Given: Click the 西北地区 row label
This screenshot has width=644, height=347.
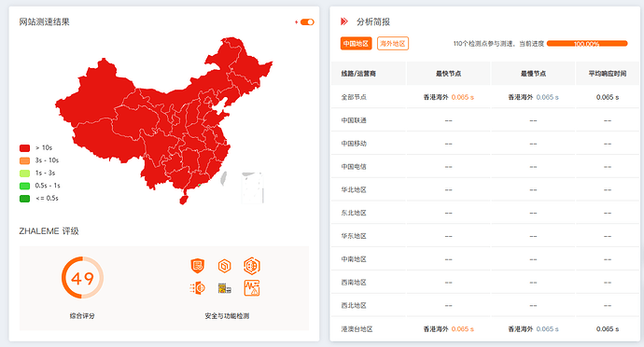Looking at the screenshot, I should coord(354,306).
